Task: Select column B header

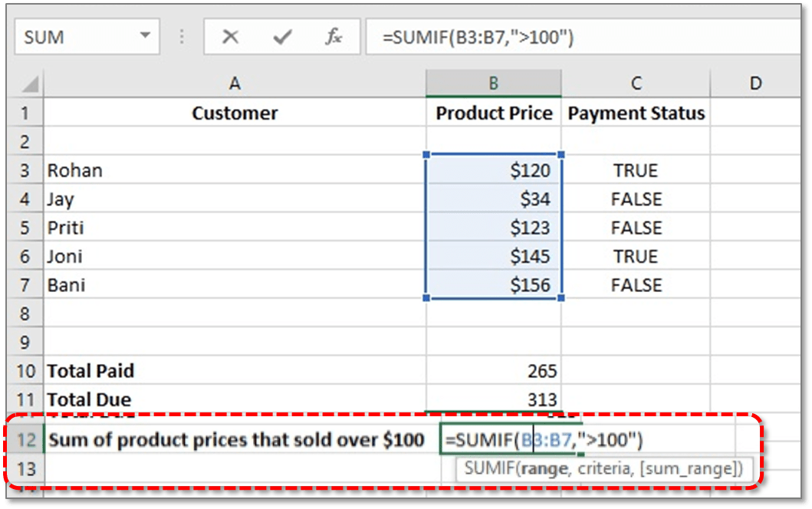Action: (x=494, y=84)
